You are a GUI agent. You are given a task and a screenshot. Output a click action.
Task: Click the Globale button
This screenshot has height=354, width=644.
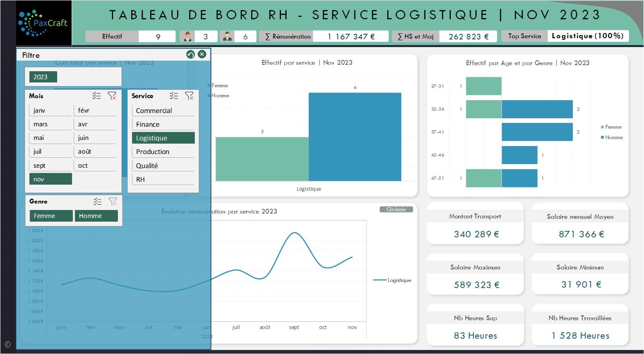tap(396, 209)
